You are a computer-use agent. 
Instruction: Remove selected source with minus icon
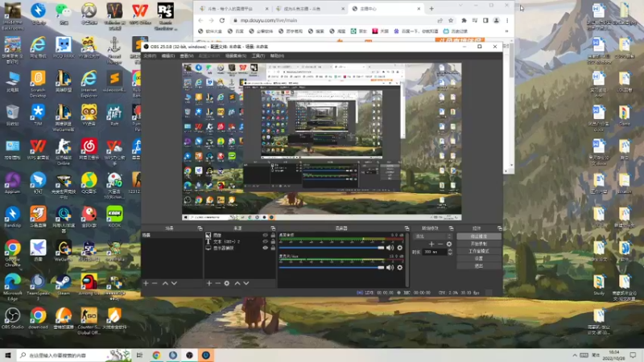[218, 283]
